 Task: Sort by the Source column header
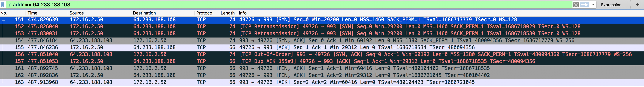pyautogui.click(x=100, y=13)
